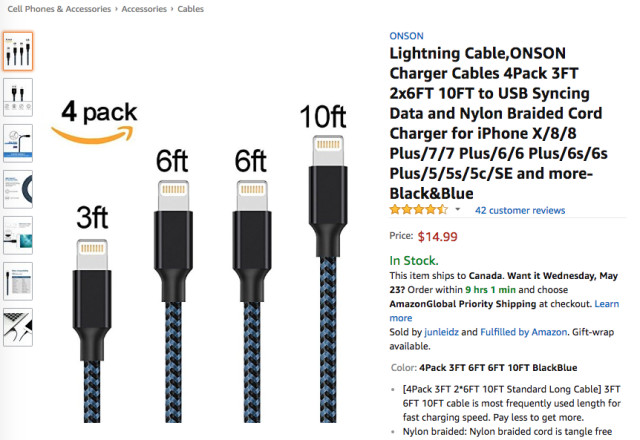
Task: Go to the ONSON brand page
Action: coord(405,34)
